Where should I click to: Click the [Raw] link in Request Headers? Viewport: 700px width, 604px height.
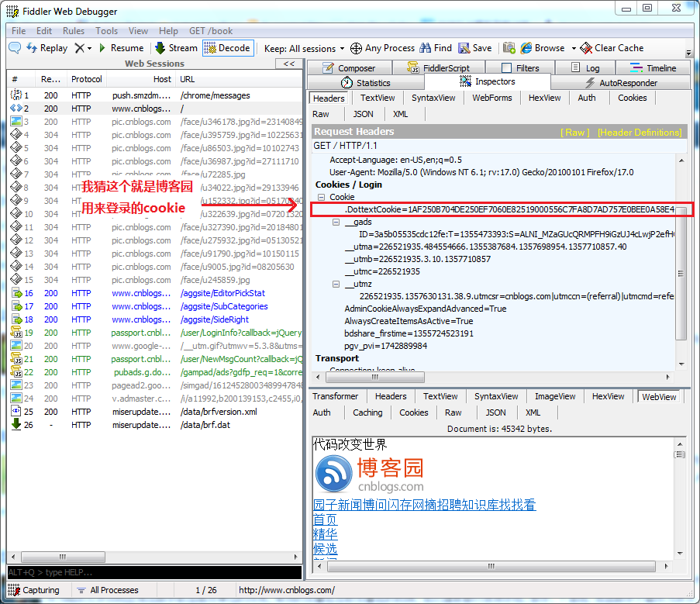575,132
